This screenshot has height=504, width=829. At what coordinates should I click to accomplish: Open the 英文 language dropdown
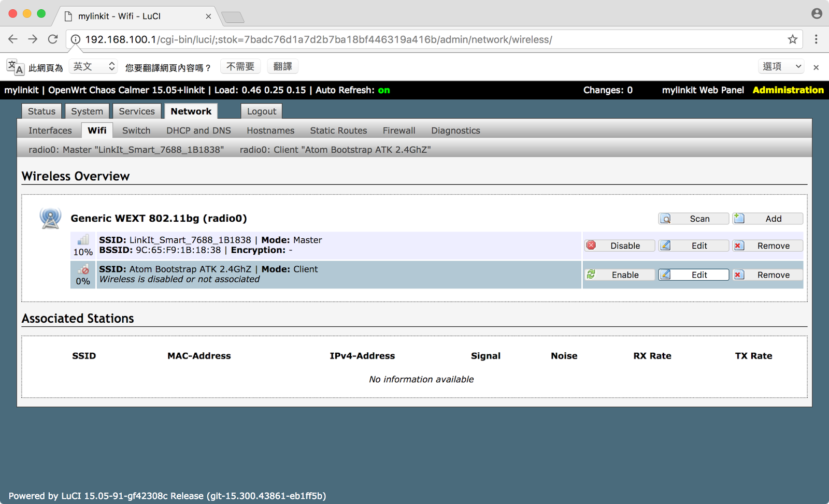pos(92,66)
